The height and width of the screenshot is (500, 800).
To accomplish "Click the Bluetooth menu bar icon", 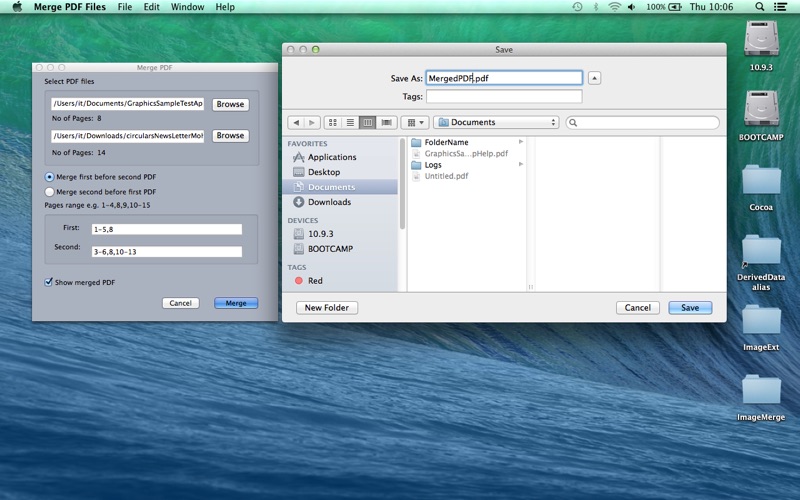I will pyautogui.click(x=595, y=7).
